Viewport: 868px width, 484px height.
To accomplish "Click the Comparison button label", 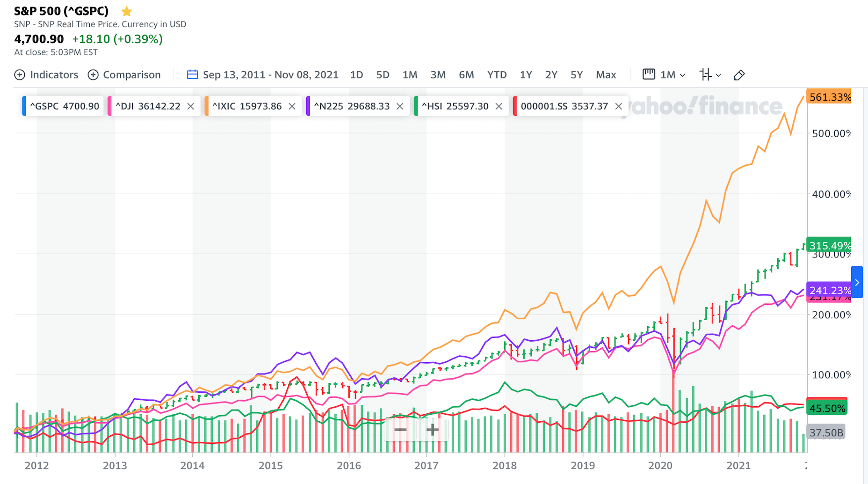I will [x=132, y=75].
